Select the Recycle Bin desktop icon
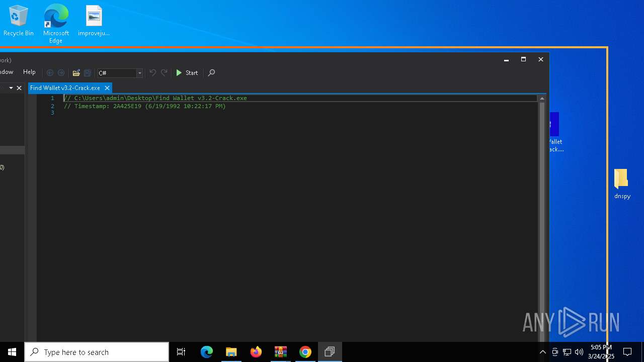Viewport: 644px width, 362px height. [x=19, y=21]
